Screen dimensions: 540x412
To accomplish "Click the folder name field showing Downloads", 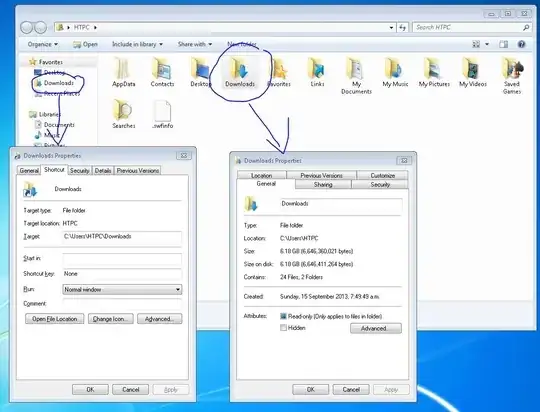I will pos(341,204).
